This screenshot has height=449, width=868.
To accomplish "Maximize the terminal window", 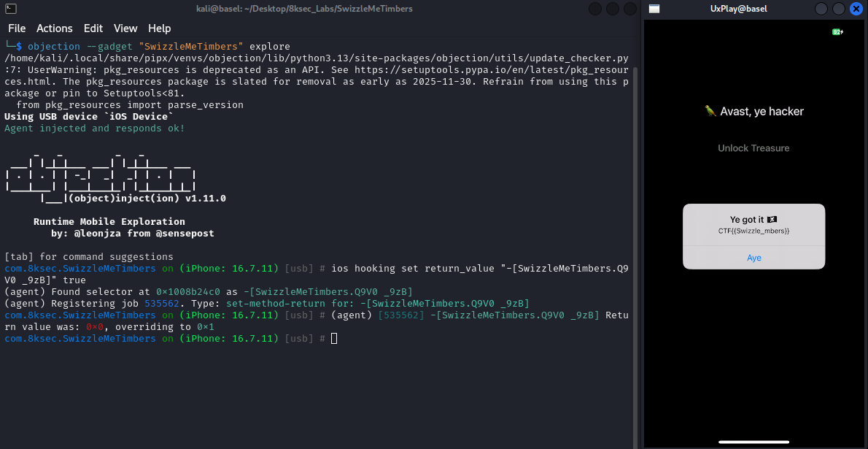I will [612, 9].
